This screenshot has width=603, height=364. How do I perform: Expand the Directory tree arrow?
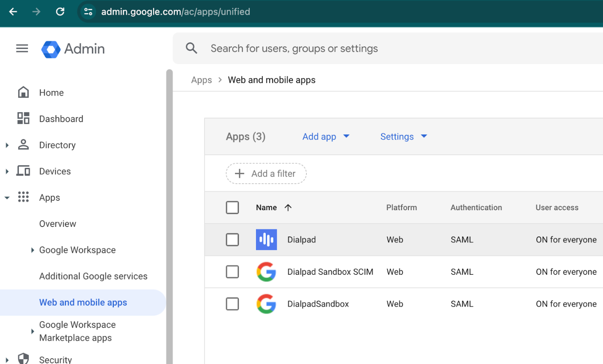click(x=7, y=145)
